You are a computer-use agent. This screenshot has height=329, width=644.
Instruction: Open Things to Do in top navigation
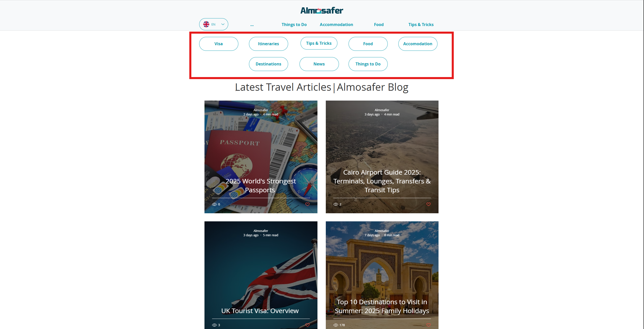(294, 25)
